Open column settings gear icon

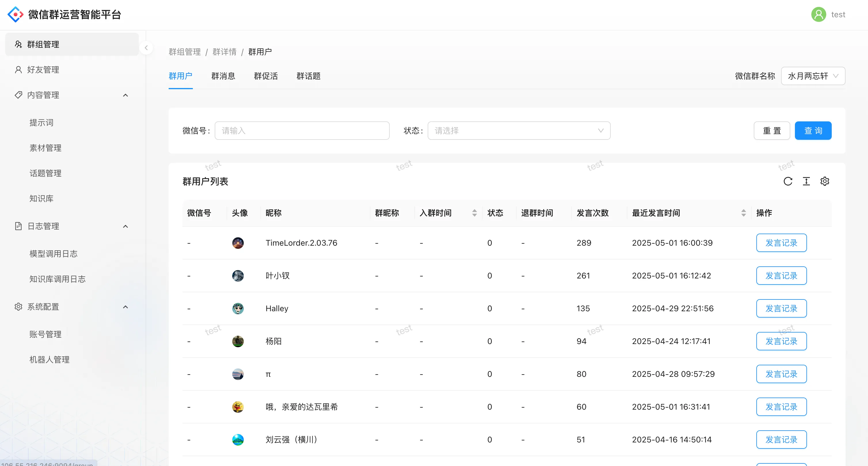(825, 182)
